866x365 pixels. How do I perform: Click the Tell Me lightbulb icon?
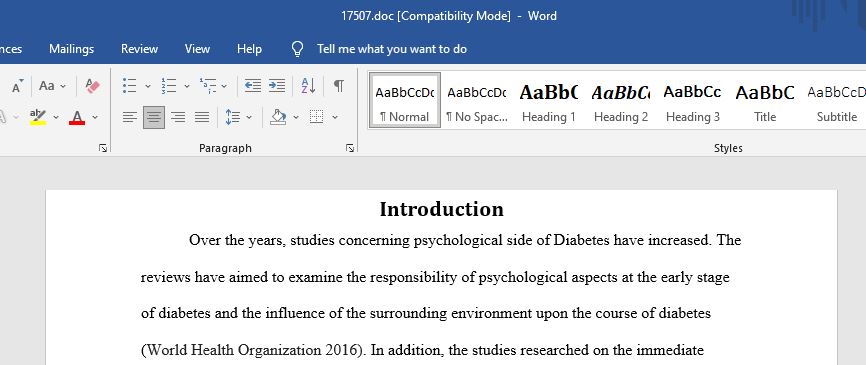coord(297,49)
